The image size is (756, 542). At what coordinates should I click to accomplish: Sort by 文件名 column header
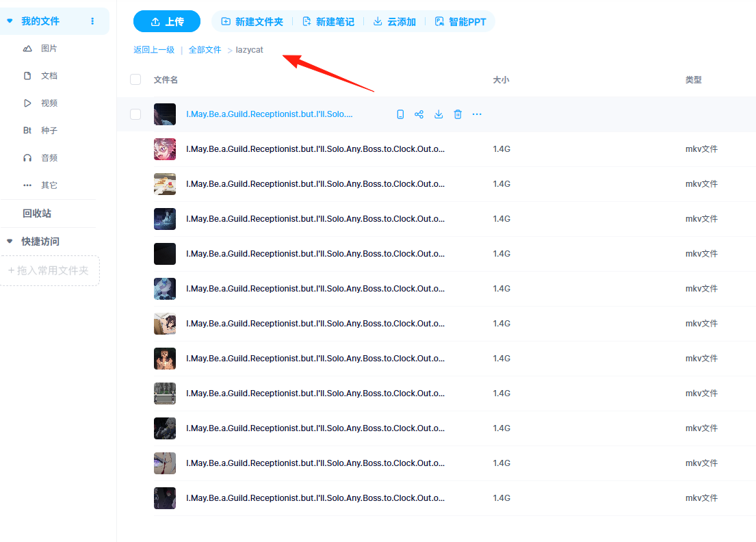(x=166, y=79)
